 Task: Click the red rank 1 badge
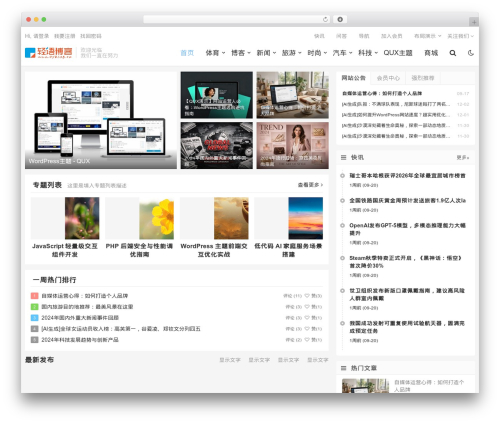[35, 296]
